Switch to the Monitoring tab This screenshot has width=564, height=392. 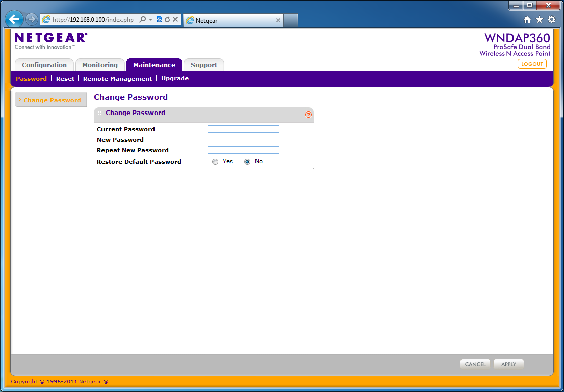[100, 65]
